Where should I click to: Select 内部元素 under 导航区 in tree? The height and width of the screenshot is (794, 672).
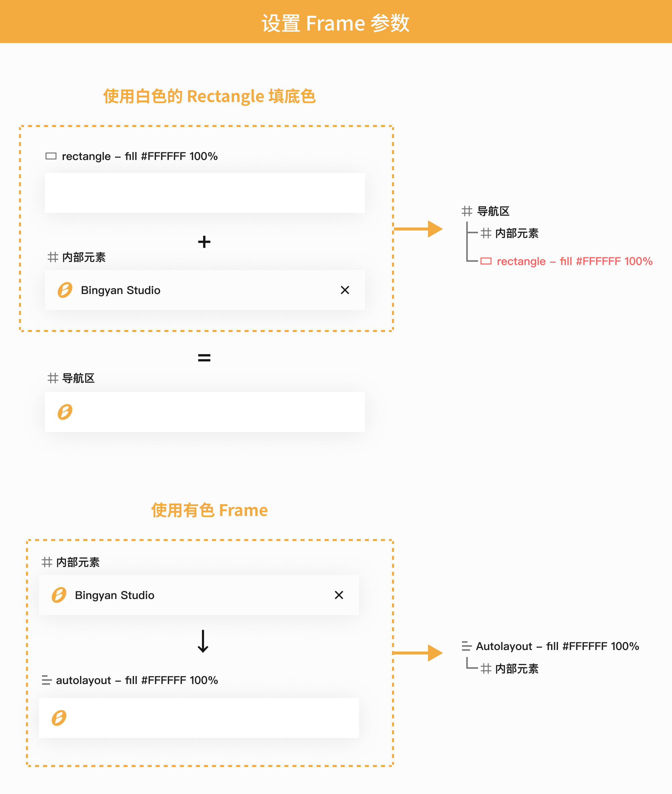coord(517,233)
